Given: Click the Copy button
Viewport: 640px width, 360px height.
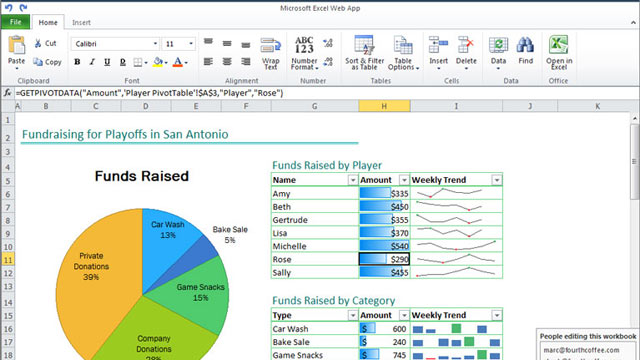Looking at the screenshot, I should tap(47, 62).
